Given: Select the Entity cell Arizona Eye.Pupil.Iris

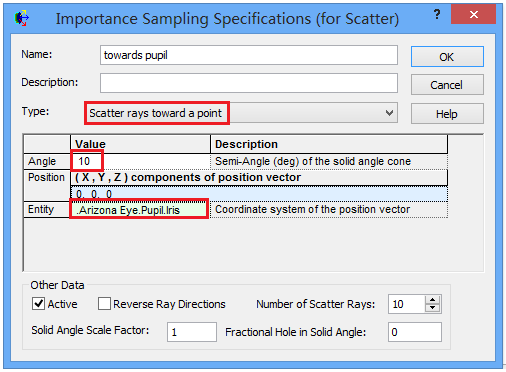Looking at the screenshot, I should [x=140, y=210].
